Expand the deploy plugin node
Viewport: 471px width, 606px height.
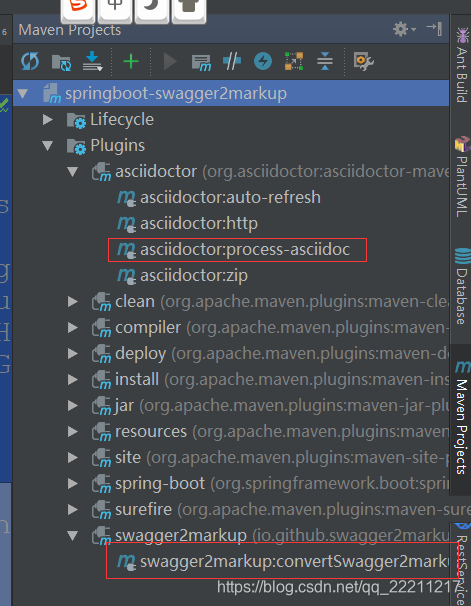click(73, 353)
